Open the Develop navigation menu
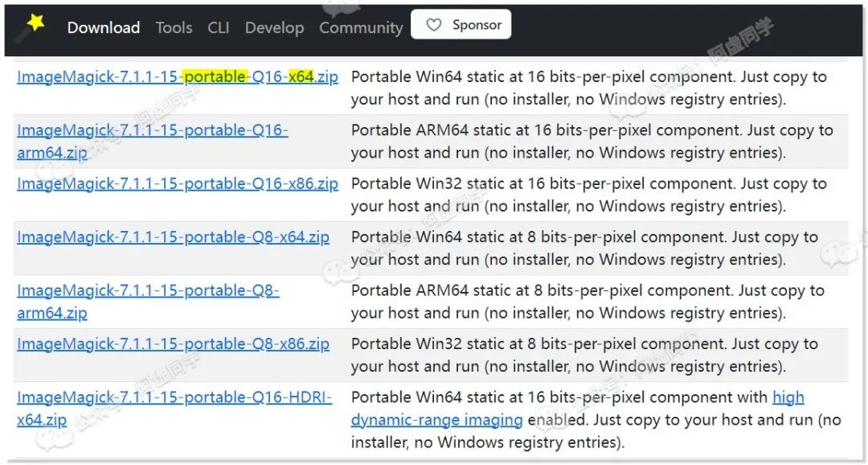 click(274, 27)
